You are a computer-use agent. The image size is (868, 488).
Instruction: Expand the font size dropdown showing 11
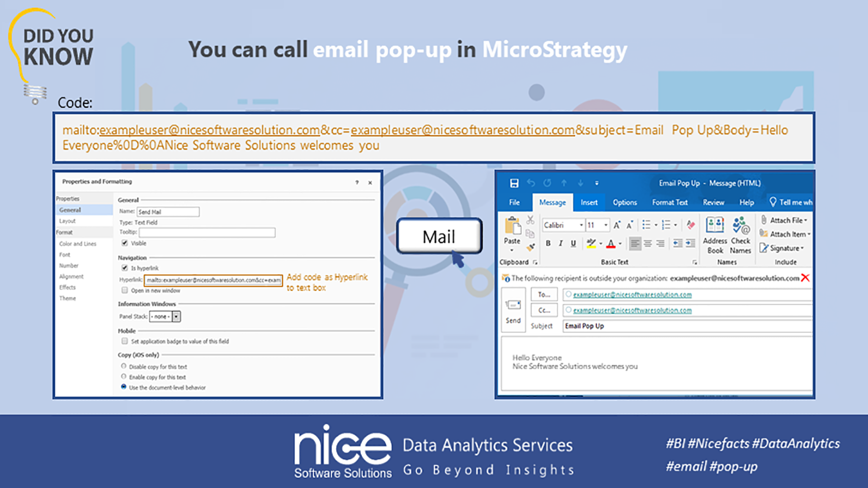click(x=605, y=225)
